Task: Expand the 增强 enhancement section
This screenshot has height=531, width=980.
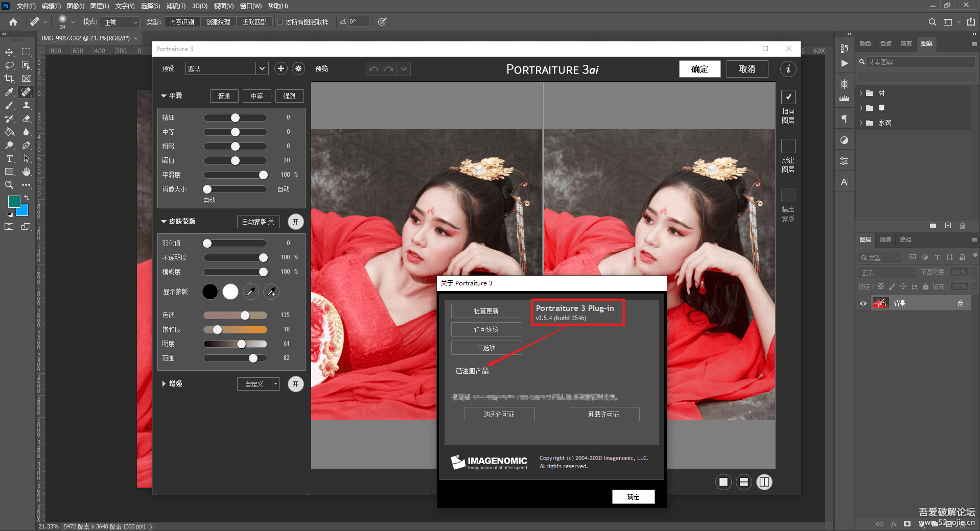Action: tap(164, 383)
